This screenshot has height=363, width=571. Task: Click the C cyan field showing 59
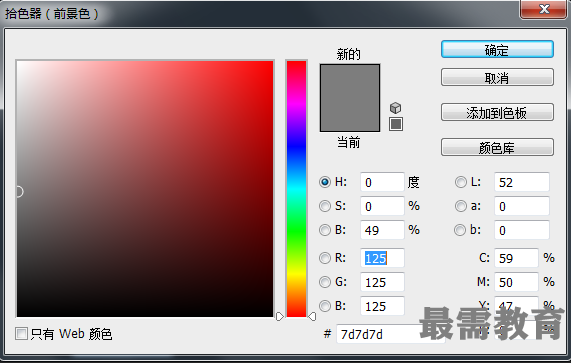(x=516, y=258)
